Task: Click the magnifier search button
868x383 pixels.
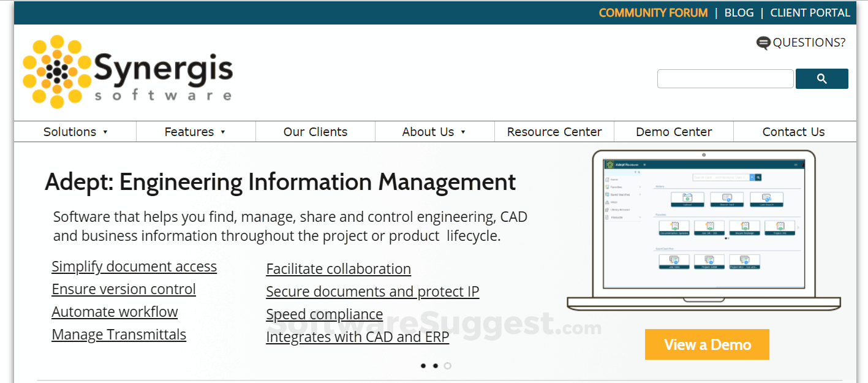Action: point(821,78)
